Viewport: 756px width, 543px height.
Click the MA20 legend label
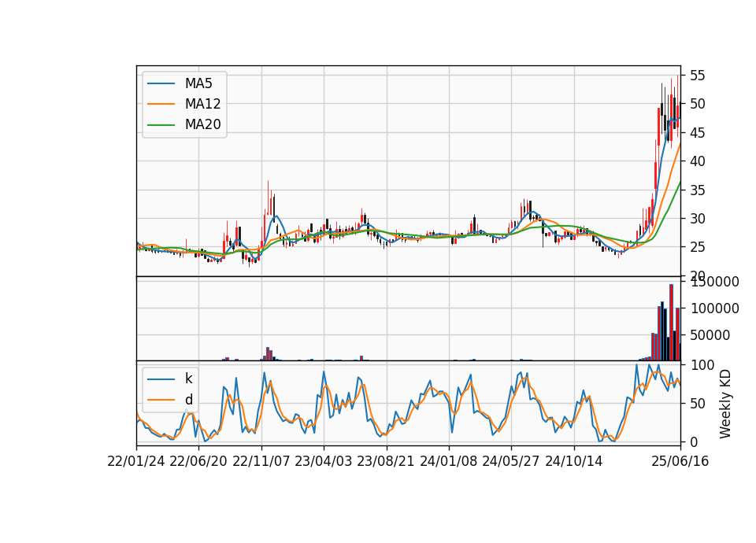tap(203, 124)
